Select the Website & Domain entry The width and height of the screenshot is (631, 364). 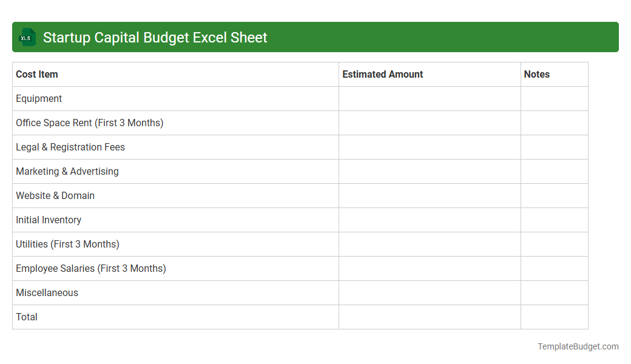pyautogui.click(x=55, y=195)
